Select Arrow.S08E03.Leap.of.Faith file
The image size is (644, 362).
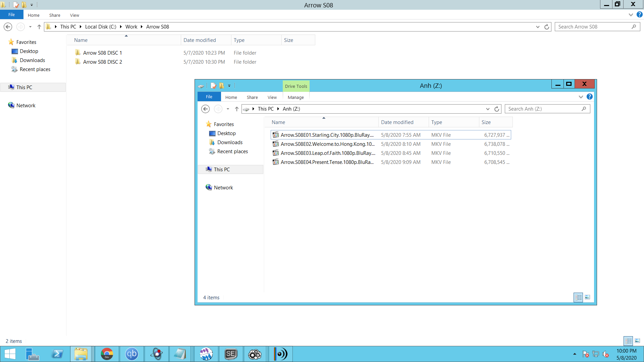point(391,153)
